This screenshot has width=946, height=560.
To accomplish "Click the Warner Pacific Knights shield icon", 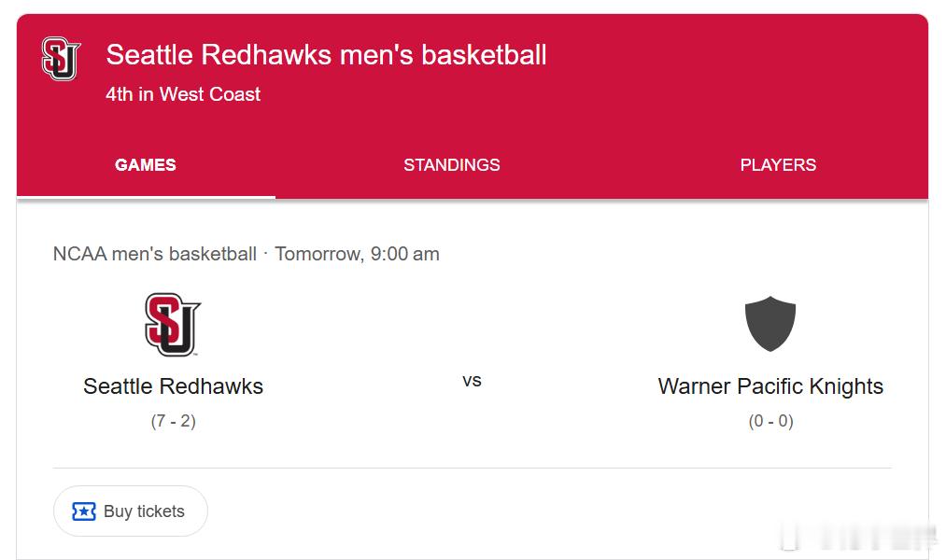I will [770, 324].
